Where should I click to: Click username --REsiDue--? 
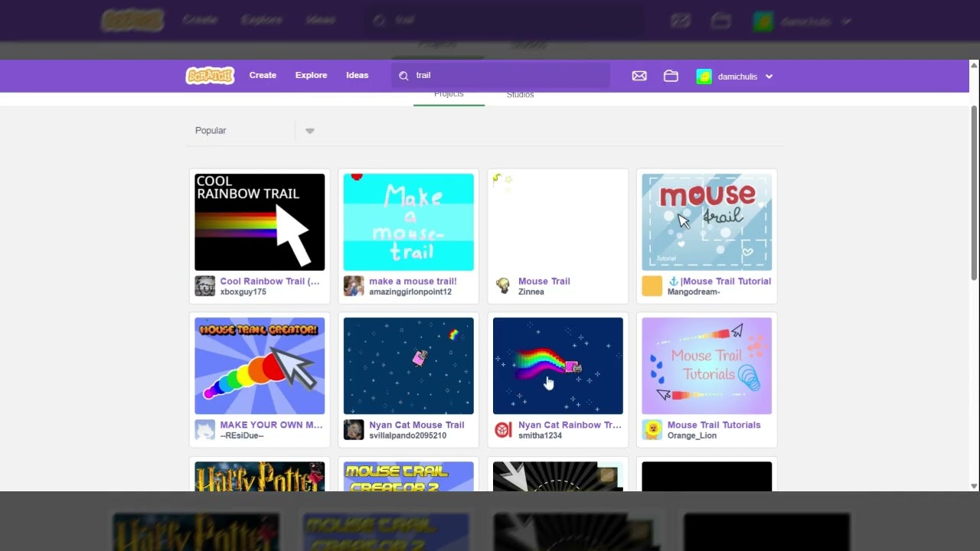[241, 435]
